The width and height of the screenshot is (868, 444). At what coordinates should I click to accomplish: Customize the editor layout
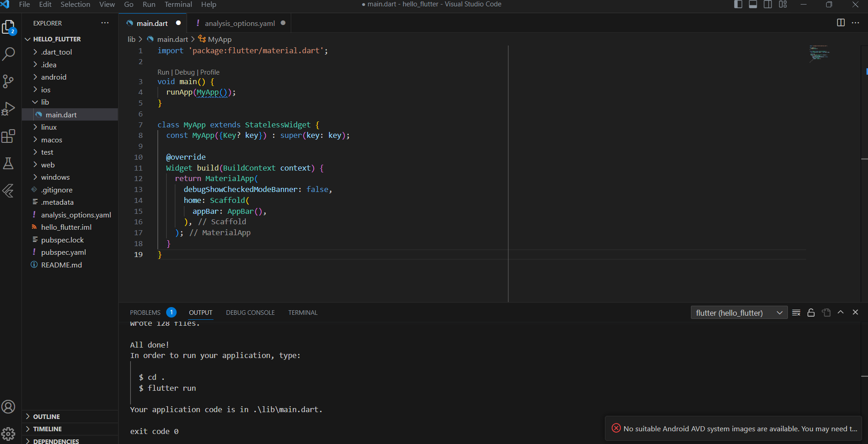click(x=783, y=5)
